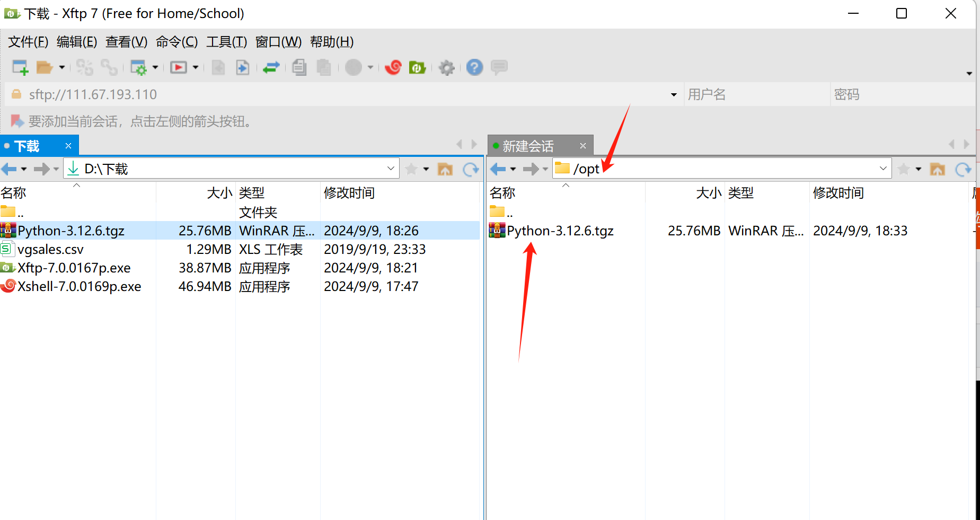This screenshot has width=980, height=520.
Task: Click the remote pane Forward arrow
Action: [531, 169]
